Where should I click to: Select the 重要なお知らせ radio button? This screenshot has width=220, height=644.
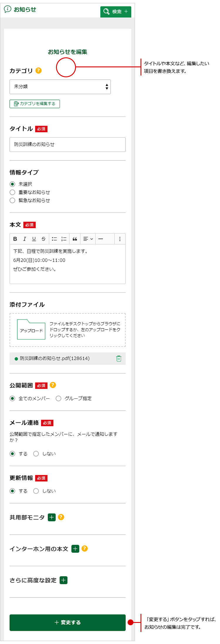(12, 192)
